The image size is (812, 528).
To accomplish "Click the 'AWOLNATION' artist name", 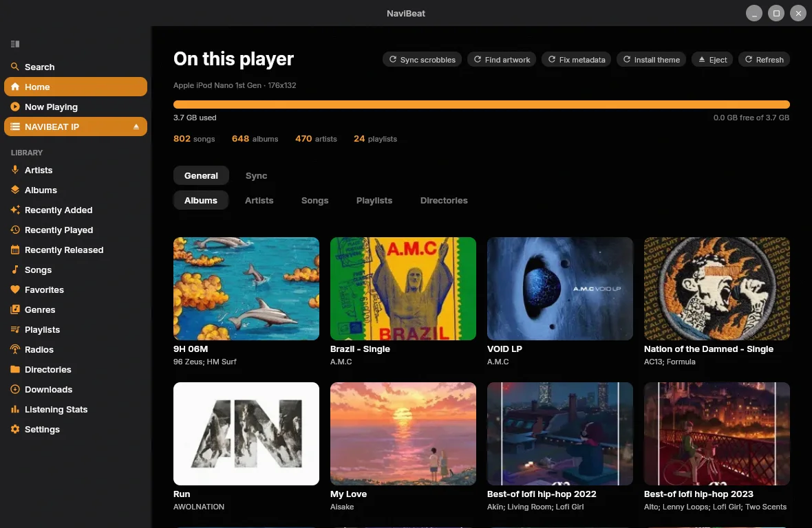I will 199,507.
